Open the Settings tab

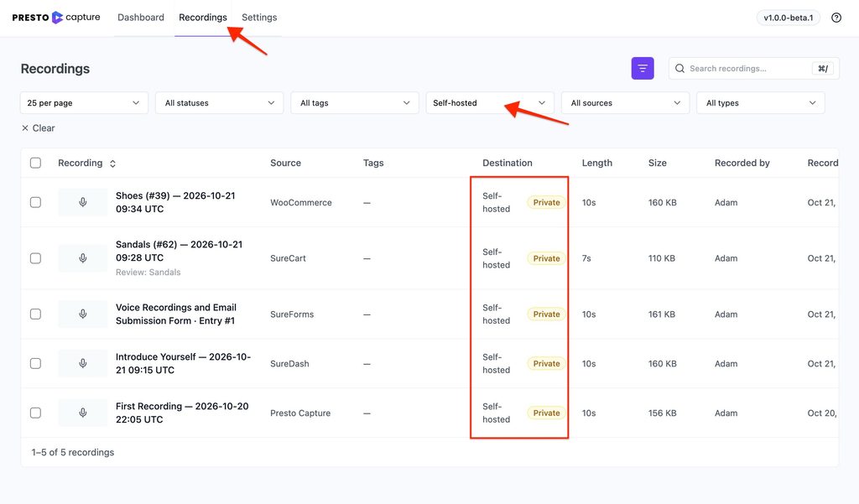[259, 18]
